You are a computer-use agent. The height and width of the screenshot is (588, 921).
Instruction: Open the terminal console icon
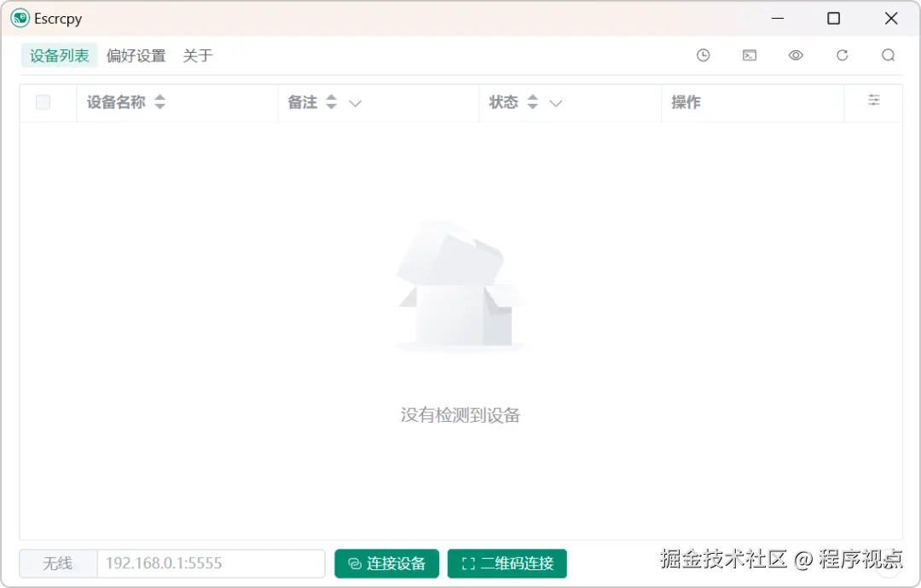750,55
